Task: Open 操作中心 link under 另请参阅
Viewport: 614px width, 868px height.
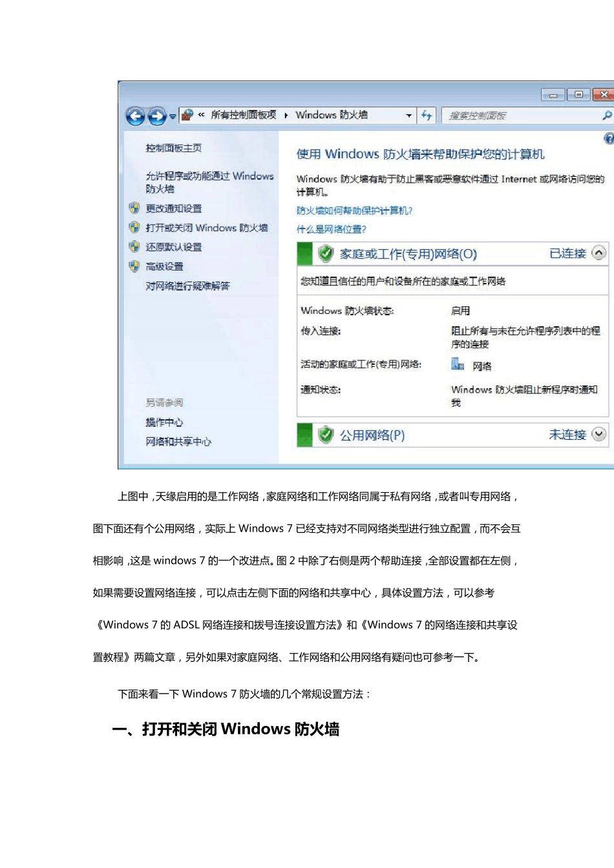Action: [x=164, y=422]
